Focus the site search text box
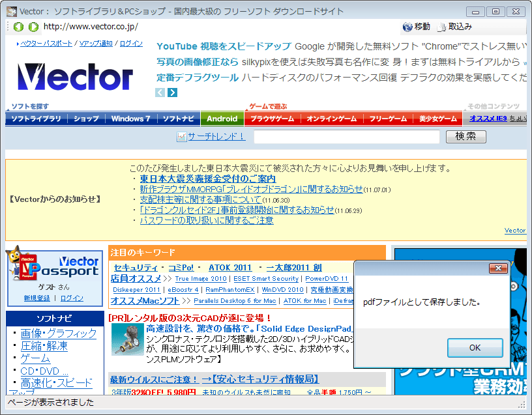The width and height of the screenshot is (532, 415). 347,137
